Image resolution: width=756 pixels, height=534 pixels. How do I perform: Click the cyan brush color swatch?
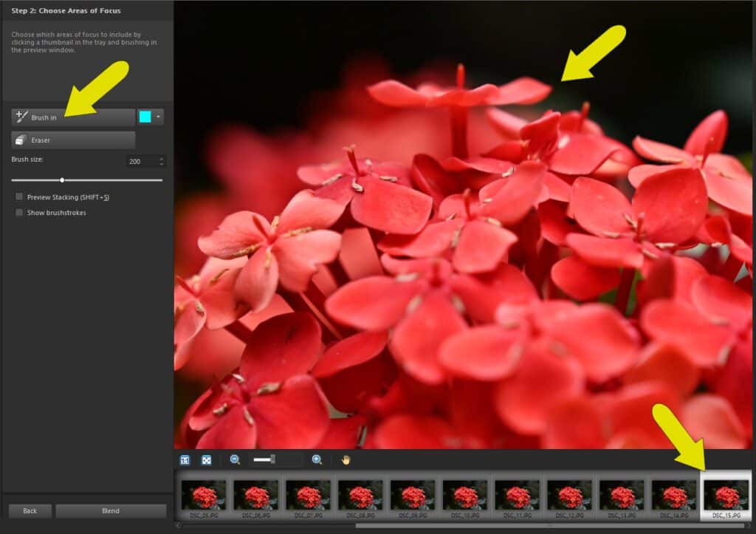pyautogui.click(x=145, y=117)
